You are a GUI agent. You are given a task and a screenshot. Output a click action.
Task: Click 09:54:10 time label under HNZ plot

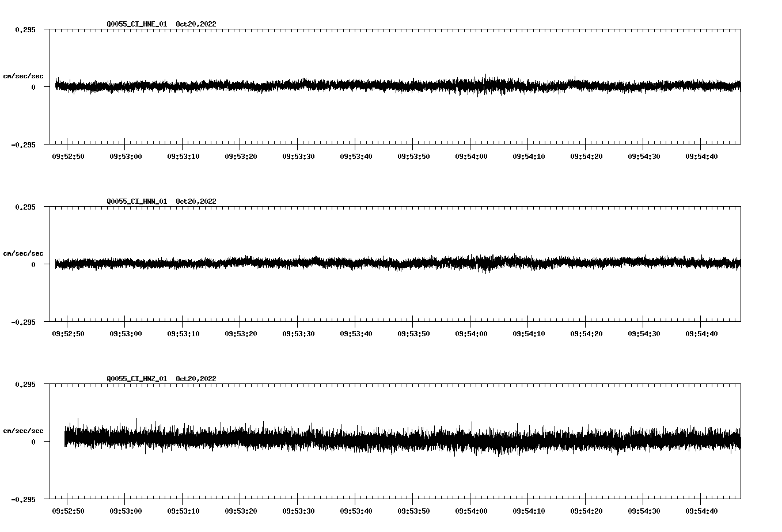[x=529, y=511]
